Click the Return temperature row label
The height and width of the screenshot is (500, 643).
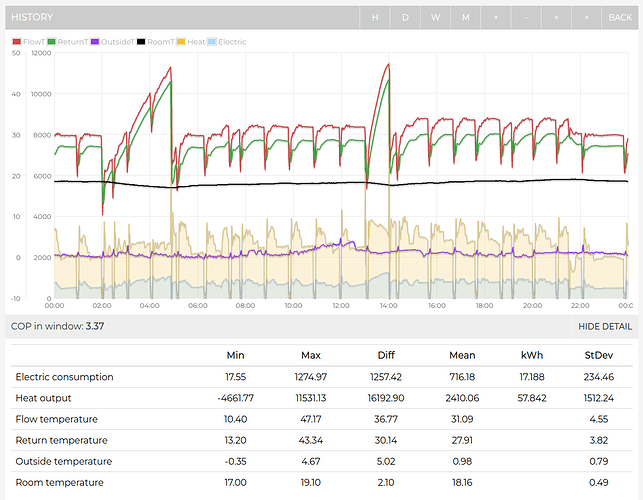62,440
